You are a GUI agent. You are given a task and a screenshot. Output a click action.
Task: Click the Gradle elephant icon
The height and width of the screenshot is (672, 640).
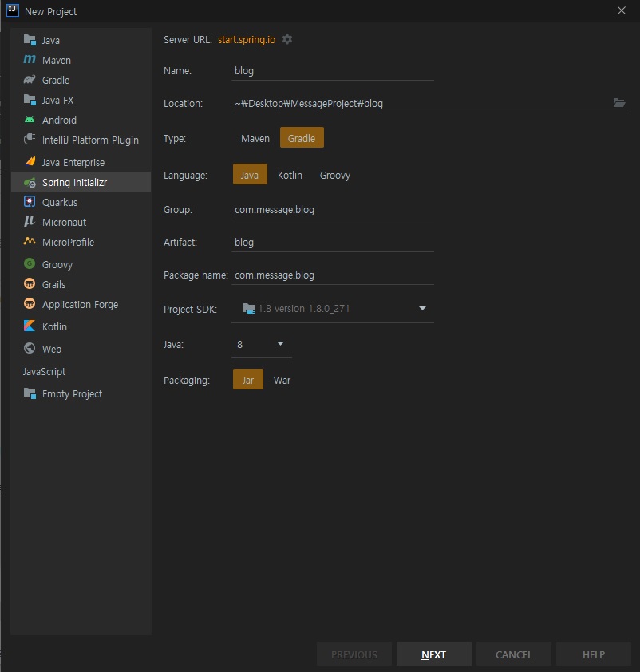(x=30, y=80)
